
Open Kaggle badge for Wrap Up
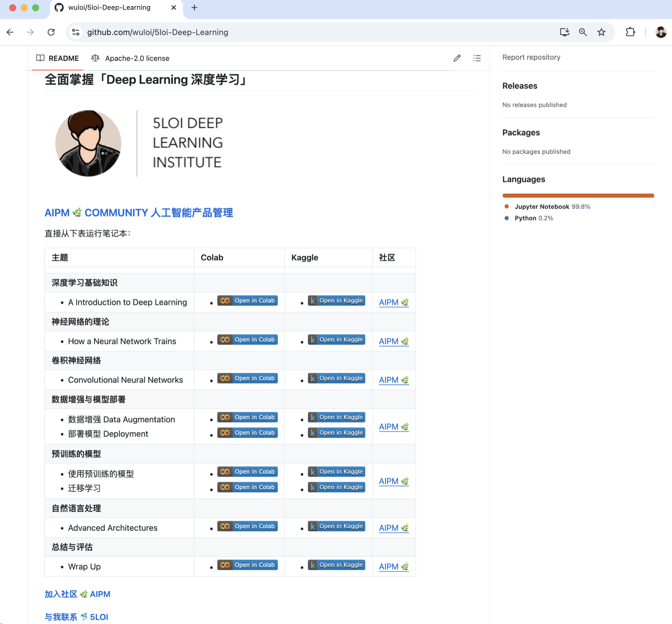(336, 565)
